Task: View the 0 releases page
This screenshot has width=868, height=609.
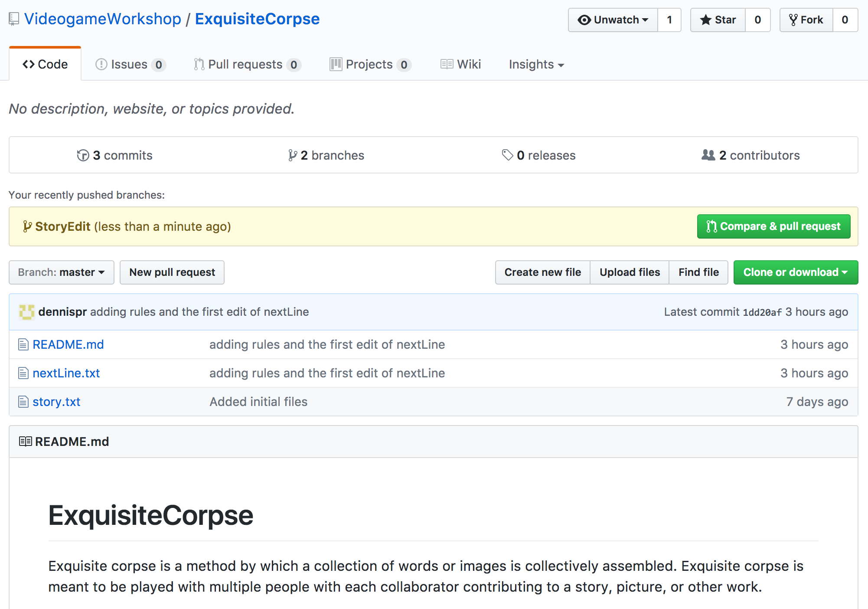Action: [538, 155]
